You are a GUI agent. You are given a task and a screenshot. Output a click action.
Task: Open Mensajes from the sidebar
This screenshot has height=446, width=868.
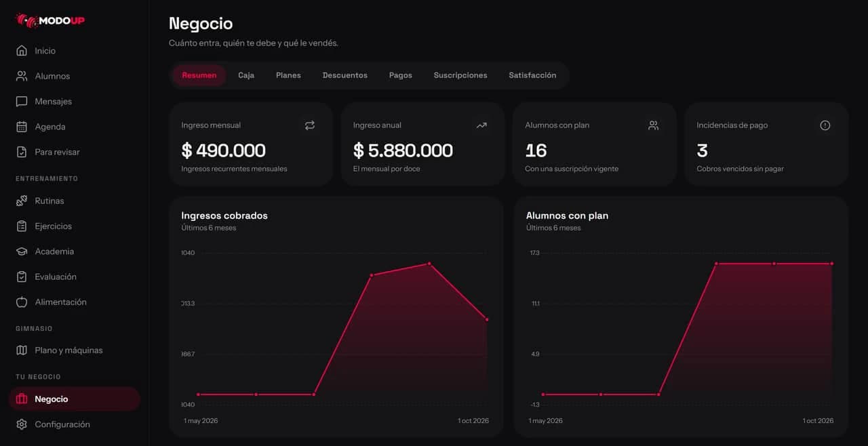point(75,102)
